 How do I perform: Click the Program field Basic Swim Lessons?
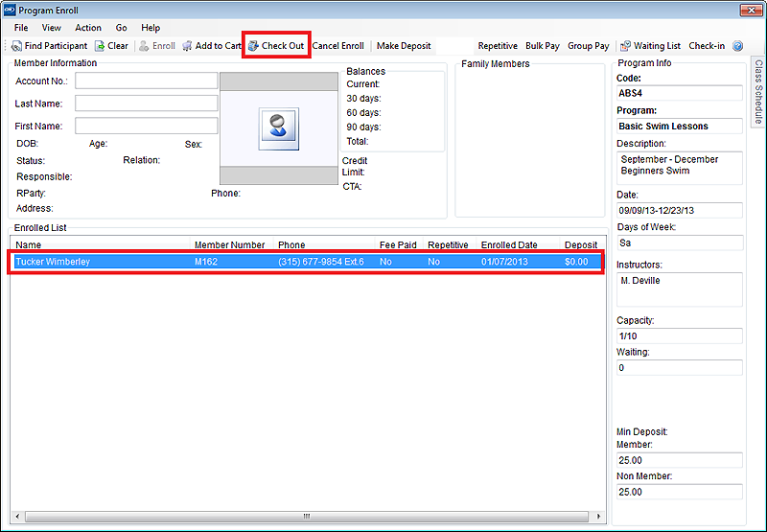[x=680, y=126]
